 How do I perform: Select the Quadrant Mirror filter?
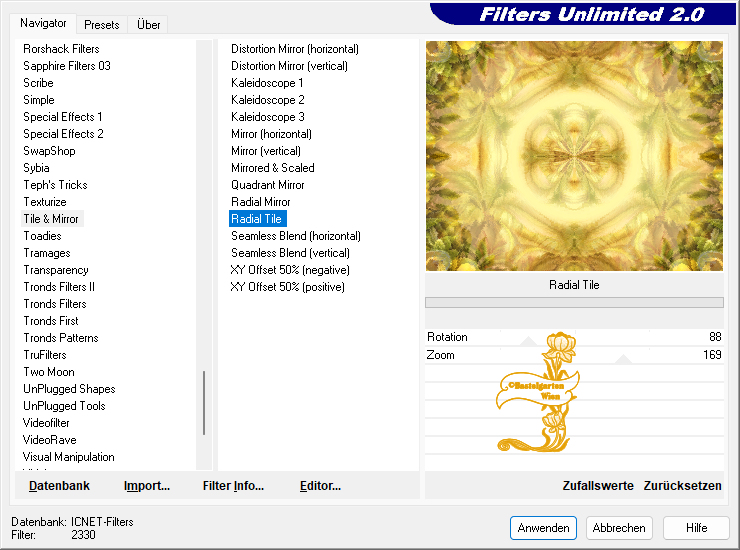(267, 185)
